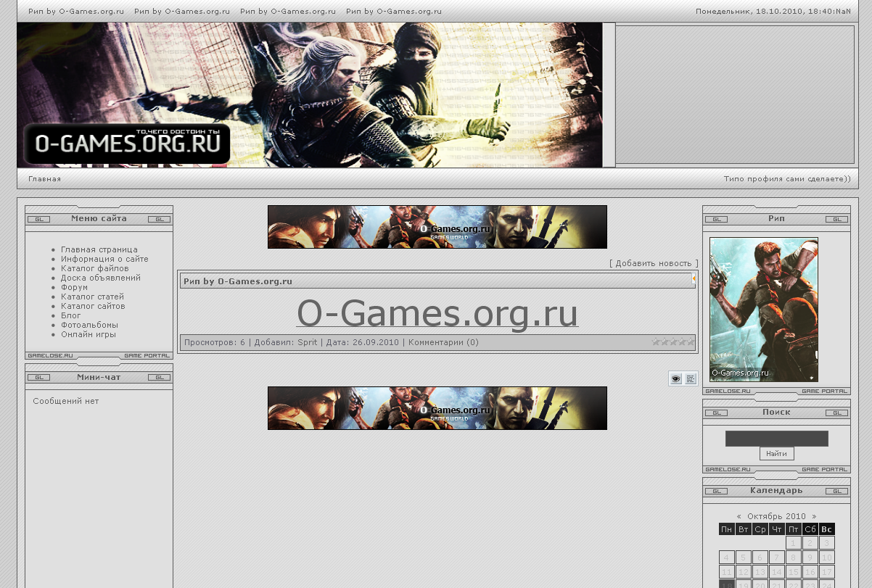The height and width of the screenshot is (588, 872).
Task: Click the O-GAMES.ORG.RU logo in the header
Action: (x=127, y=144)
